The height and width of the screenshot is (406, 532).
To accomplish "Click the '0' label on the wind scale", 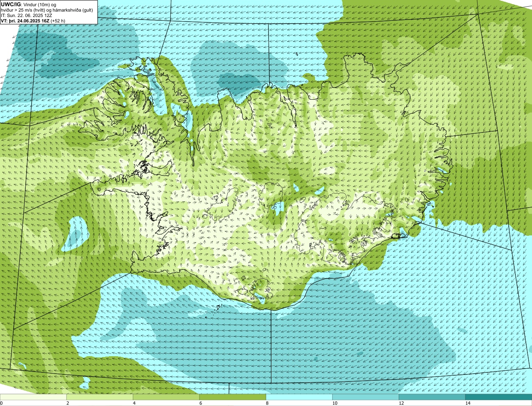I will (x=1, y=403).
